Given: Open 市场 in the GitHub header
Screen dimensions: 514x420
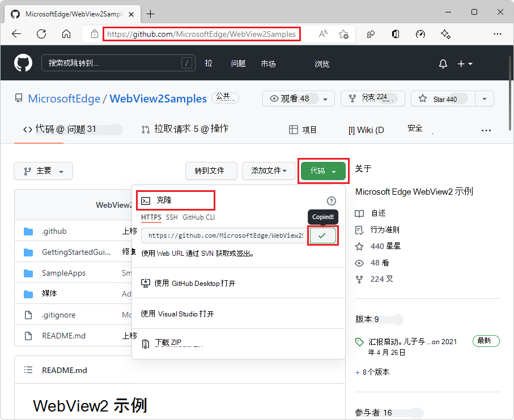Looking at the screenshot, I should (x=268, y=63).
